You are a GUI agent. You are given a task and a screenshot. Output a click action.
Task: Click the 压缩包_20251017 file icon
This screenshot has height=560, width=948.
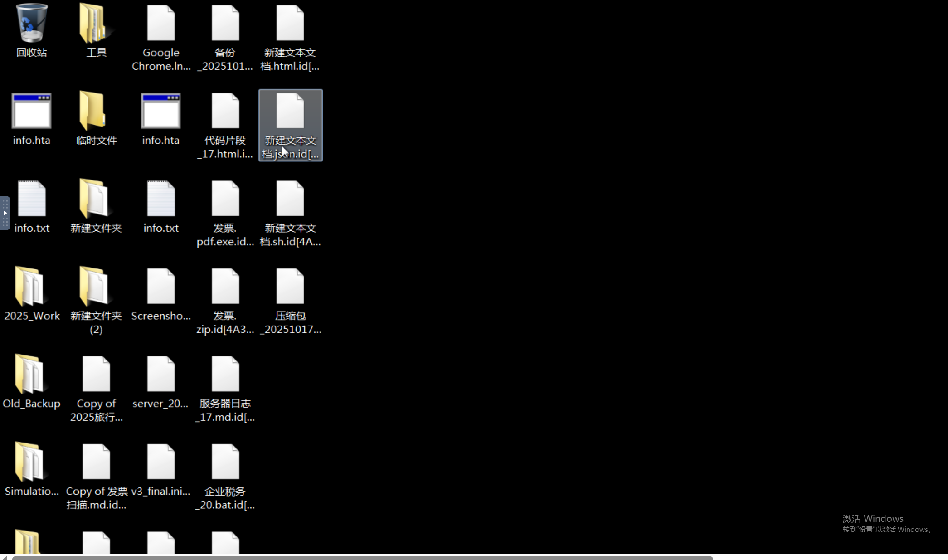(x=290, y=287)
